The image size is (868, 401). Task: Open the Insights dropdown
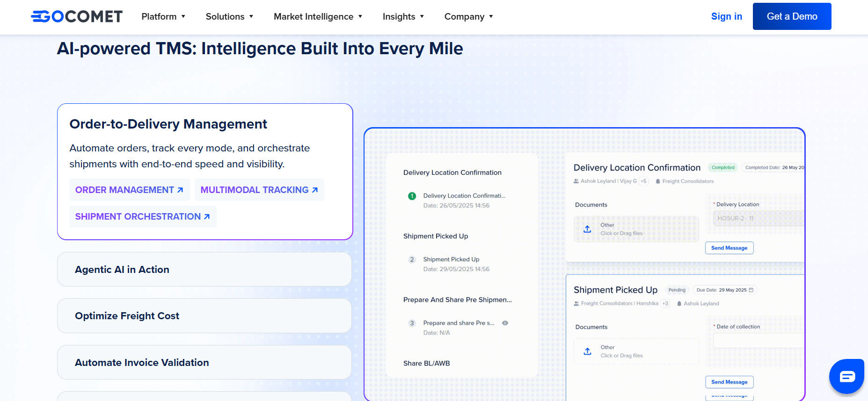(x=403, y=17)
